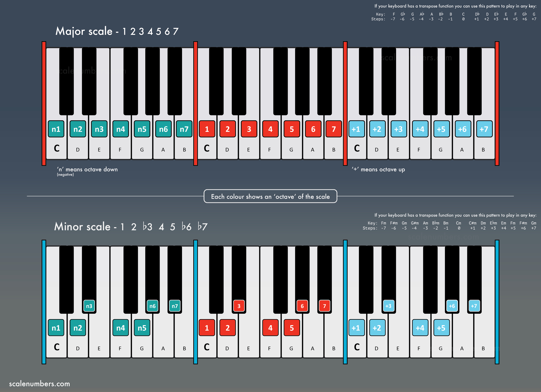Click the 'n means octave down' caption
The width and height of the screenshot is (541, 392).
(87, 169)
